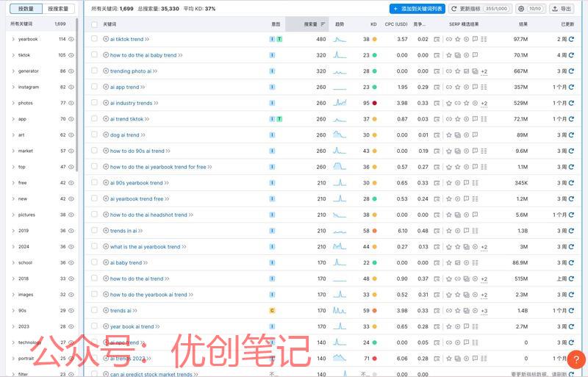Image resolution: width=588 pixels, height=377 pixels.
Task: Click the 更新指标 355/1,000 button
Action: tap(480, 9)
